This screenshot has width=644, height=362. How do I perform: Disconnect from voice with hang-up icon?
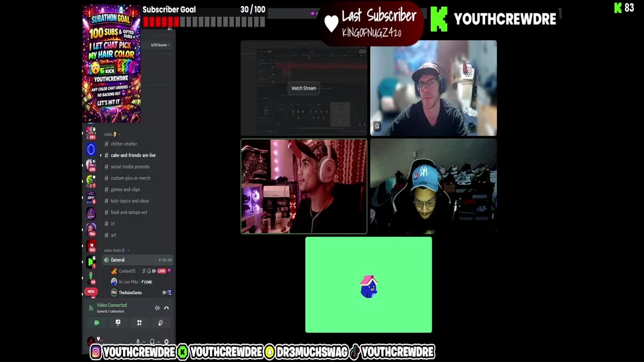pyautogui.click(x=167, y=308)
